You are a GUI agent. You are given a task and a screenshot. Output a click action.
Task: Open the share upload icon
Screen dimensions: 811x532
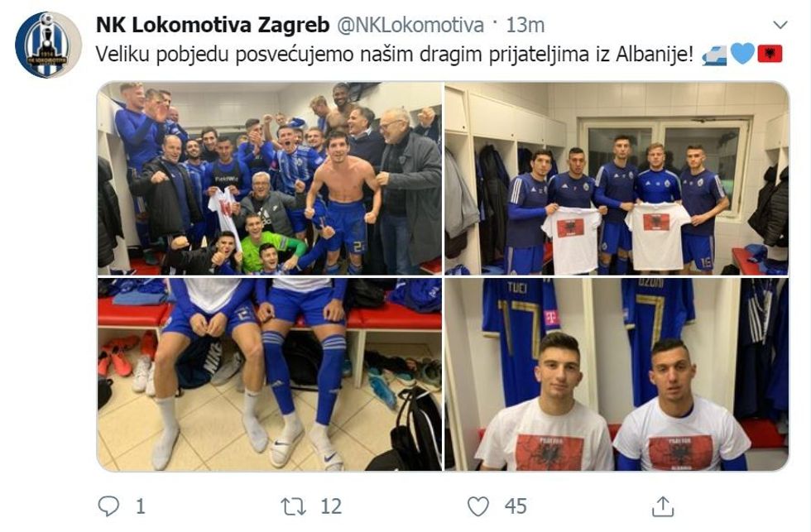click(663, 506)
